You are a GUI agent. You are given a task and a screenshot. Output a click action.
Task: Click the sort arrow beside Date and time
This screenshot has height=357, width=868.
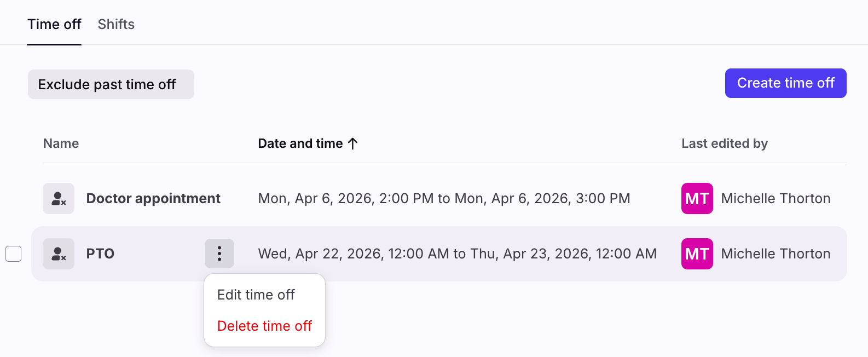point(353,143)
